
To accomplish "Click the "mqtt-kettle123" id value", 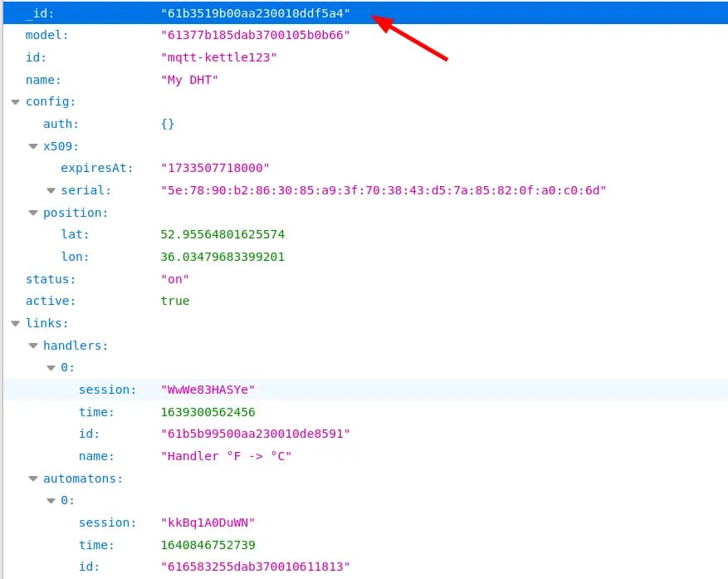I will coord(218,57).
